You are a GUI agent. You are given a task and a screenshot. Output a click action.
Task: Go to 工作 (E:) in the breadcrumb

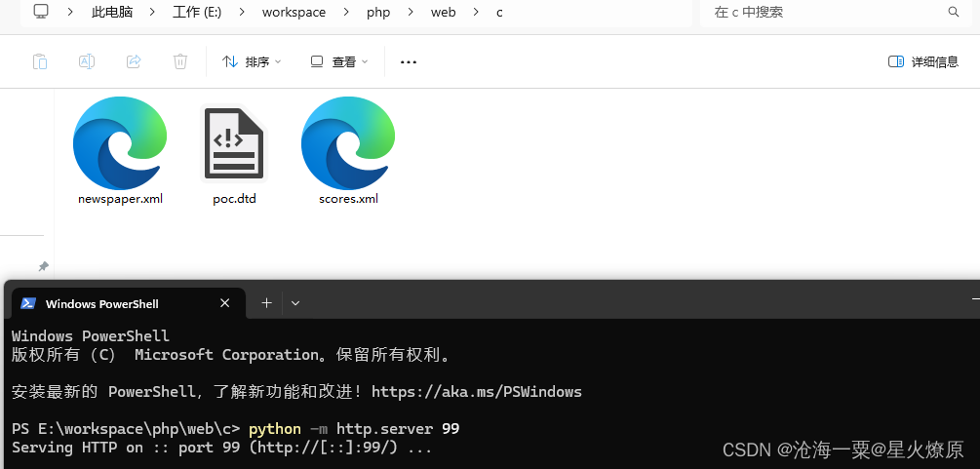click(x=197, y=12)
